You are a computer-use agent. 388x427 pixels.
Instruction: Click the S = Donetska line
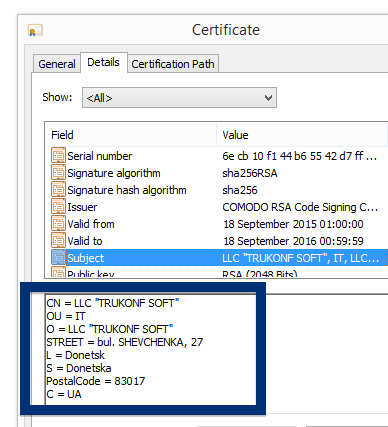(79, 368)
